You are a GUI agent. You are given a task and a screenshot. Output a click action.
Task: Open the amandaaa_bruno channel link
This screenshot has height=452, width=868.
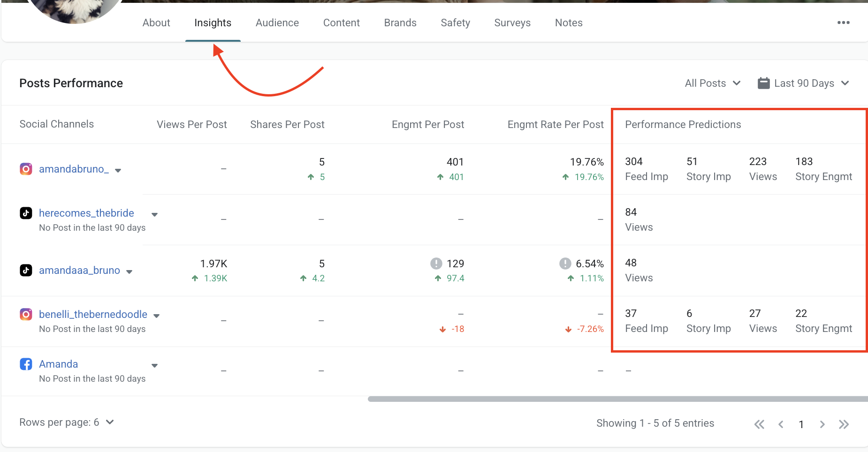pos(79,270)
